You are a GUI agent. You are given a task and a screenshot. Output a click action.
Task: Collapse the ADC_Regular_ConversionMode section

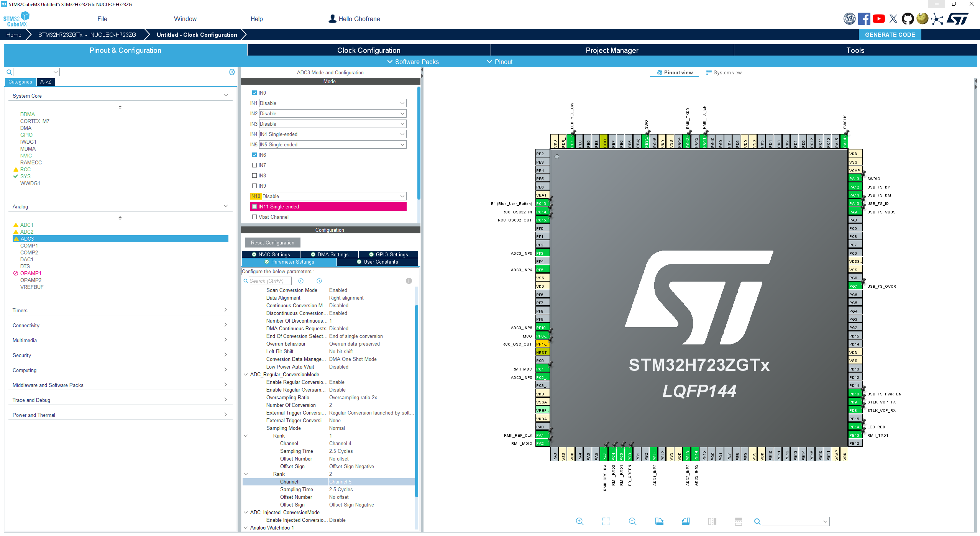tap(245, 374)
